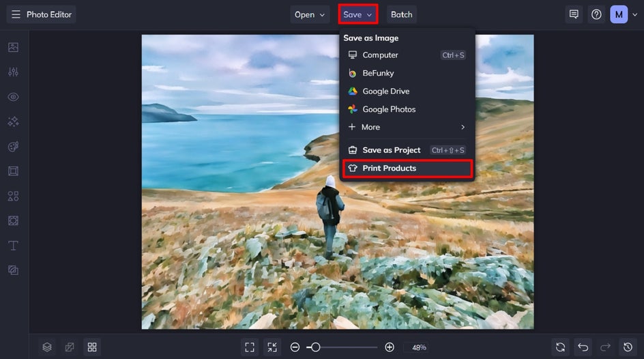The width and height of the screenshot is (644, 359).
Task: Click the Batch button
Action: click(x=401, y=14)
